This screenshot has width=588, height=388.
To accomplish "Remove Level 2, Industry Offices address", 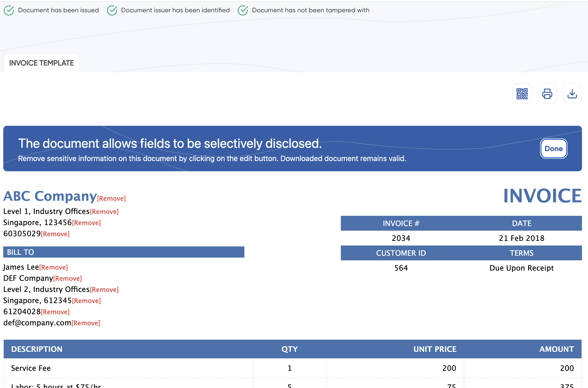I will pyautogui.click(x=104, y=290).
